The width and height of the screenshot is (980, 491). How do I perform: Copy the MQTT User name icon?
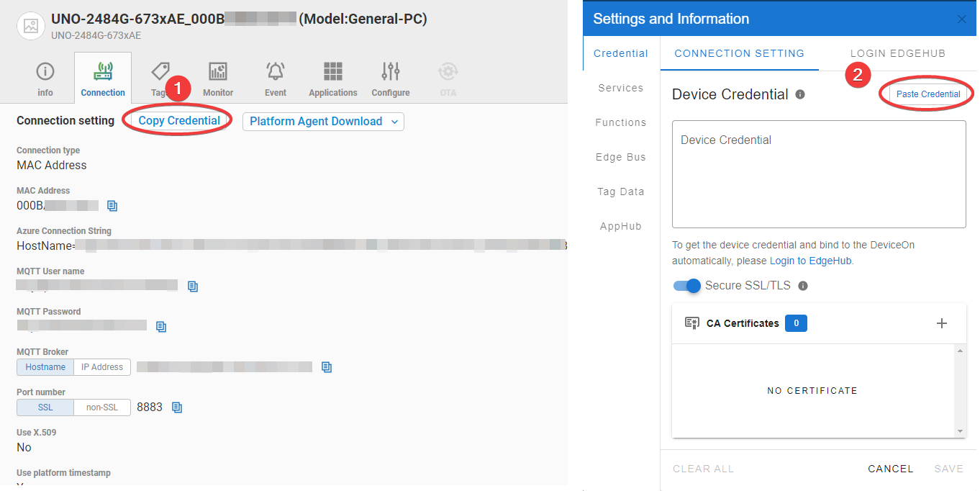click(193, 287)
